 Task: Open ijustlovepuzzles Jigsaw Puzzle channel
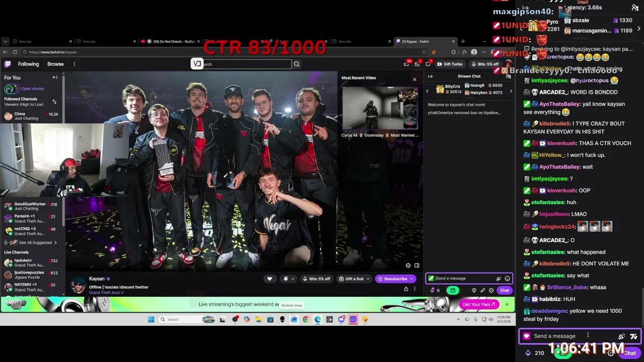[31, 275]
